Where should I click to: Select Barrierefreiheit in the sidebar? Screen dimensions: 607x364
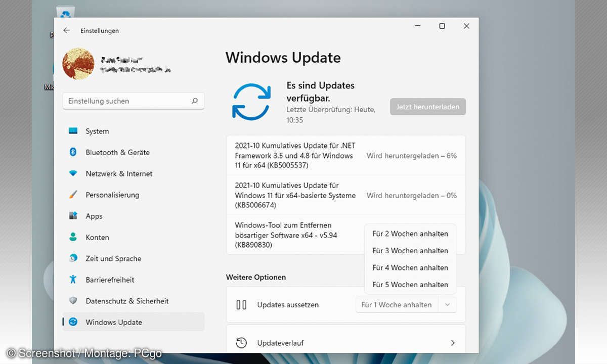coord(134,280)
